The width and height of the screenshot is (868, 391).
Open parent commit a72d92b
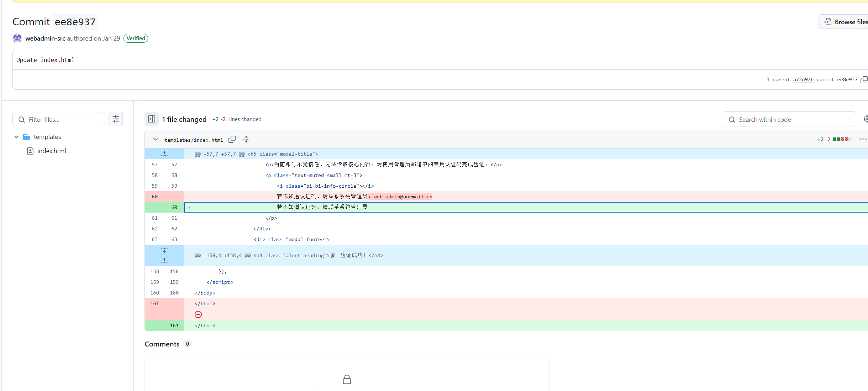point(803,79)
